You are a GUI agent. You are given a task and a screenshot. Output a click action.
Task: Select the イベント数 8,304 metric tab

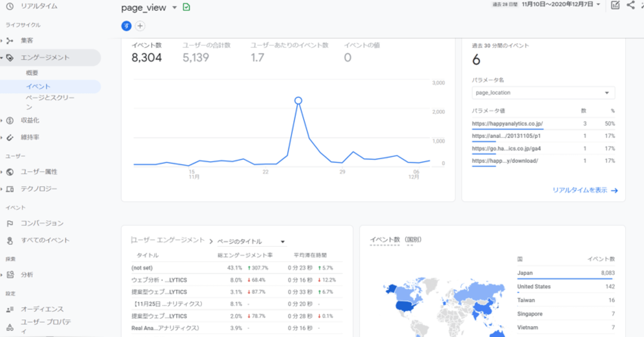pos(147,53)
